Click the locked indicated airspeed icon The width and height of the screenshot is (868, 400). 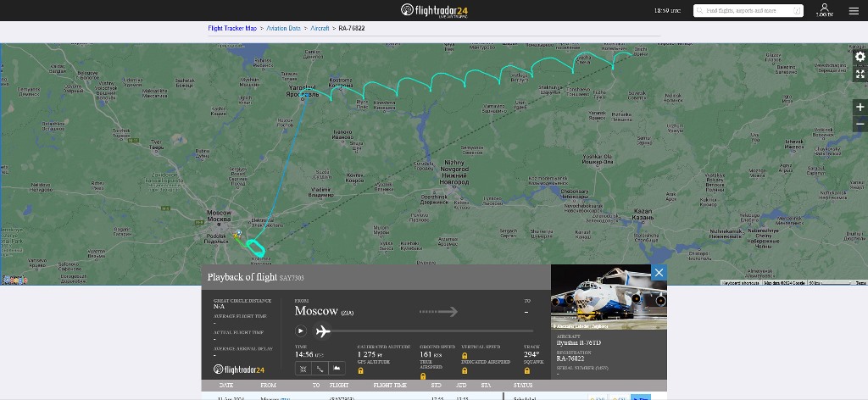465,370
